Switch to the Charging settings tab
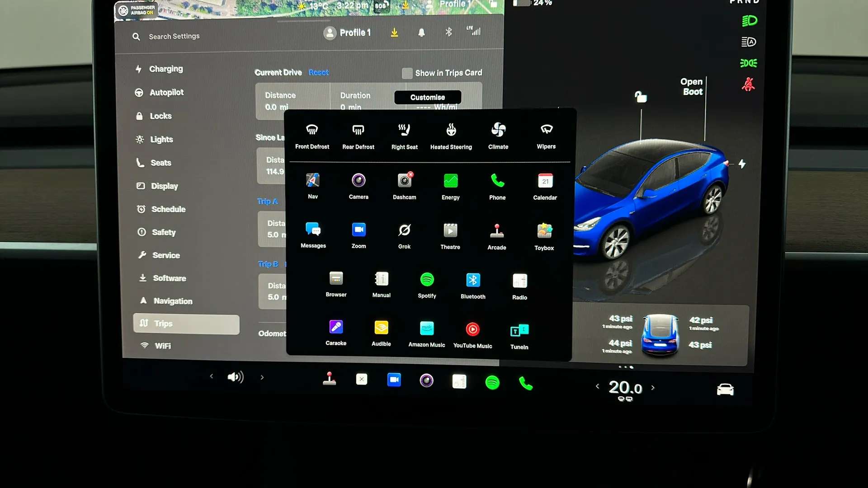Image resolution: width=868 pixels, height=488 pixels. (x=165, y=69)
